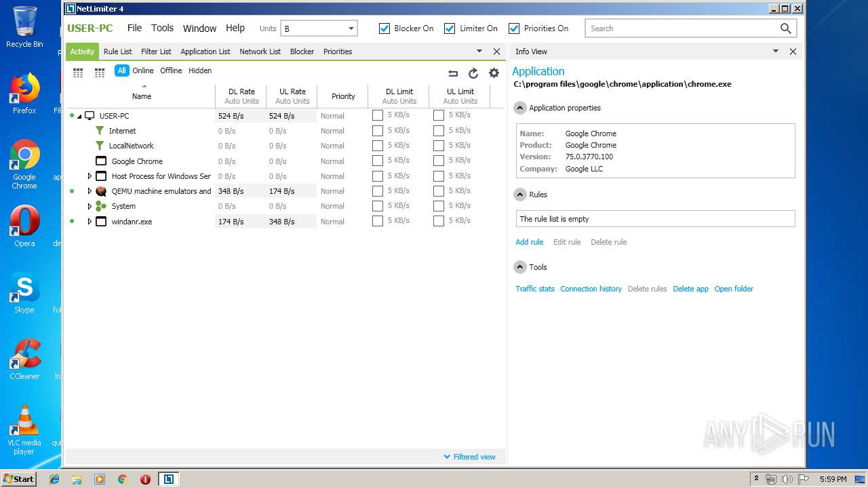This screenshot has width=868, height=488.
Task: Click the LocalNetwork filter funnel icon
Action: (x=100, y=146)
